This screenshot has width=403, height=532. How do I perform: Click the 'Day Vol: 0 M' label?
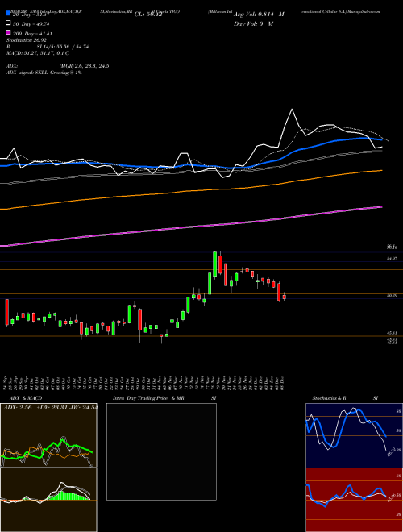(x=253, y=23)
